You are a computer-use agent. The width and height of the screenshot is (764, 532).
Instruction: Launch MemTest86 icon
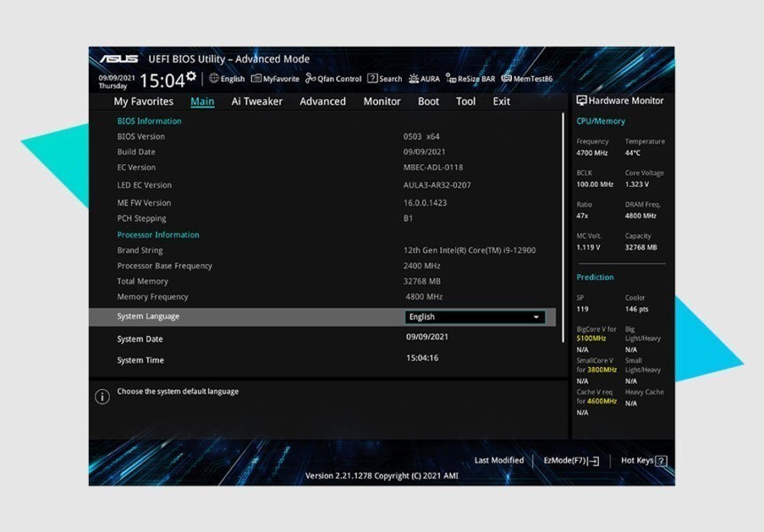tap(507, 78)
